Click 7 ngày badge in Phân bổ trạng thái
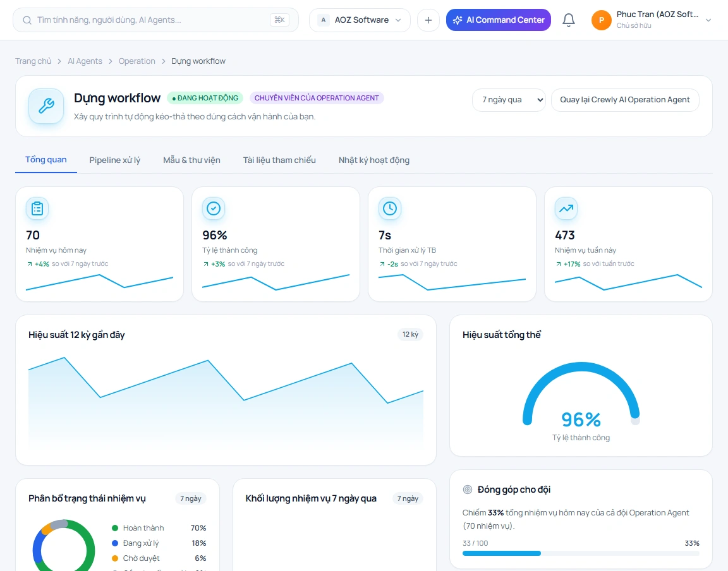This screenshot has width=728, height=571. (190, 498)
